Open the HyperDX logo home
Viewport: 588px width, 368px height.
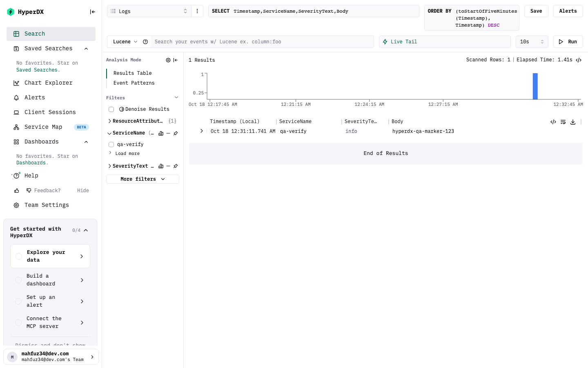pyautogui.click(x=25, y=12)
